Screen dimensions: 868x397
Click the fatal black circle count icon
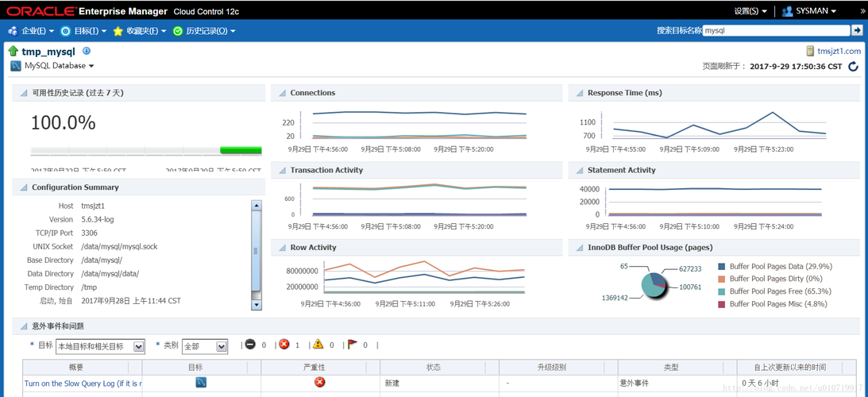pyautogui.click(x=250, y=345)
